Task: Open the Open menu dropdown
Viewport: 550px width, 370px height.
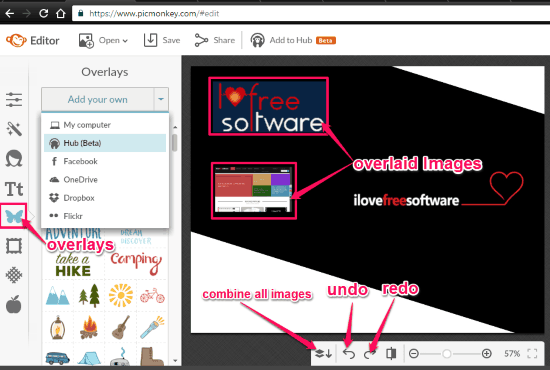Action: coord(103,40)
